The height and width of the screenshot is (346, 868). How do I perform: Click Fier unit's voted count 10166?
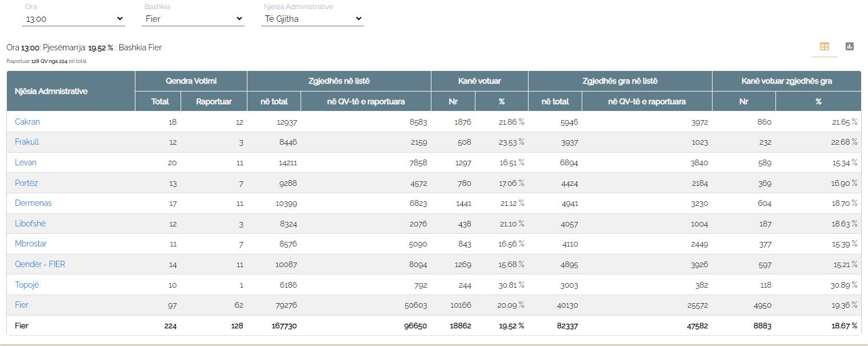pos(460,305)
